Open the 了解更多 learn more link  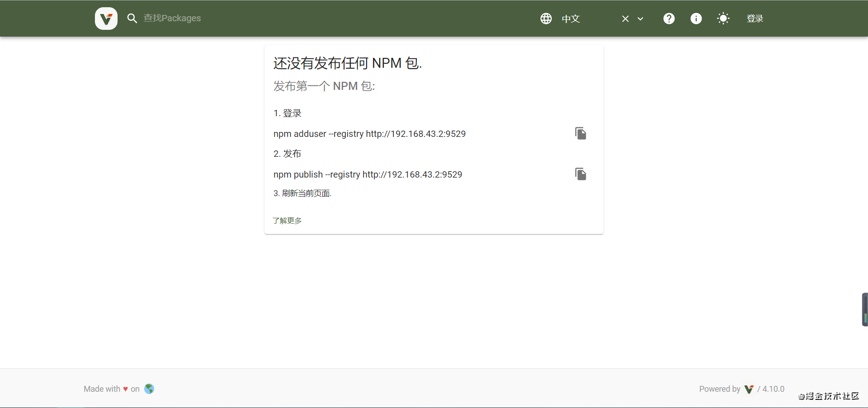tap(287, 220)
